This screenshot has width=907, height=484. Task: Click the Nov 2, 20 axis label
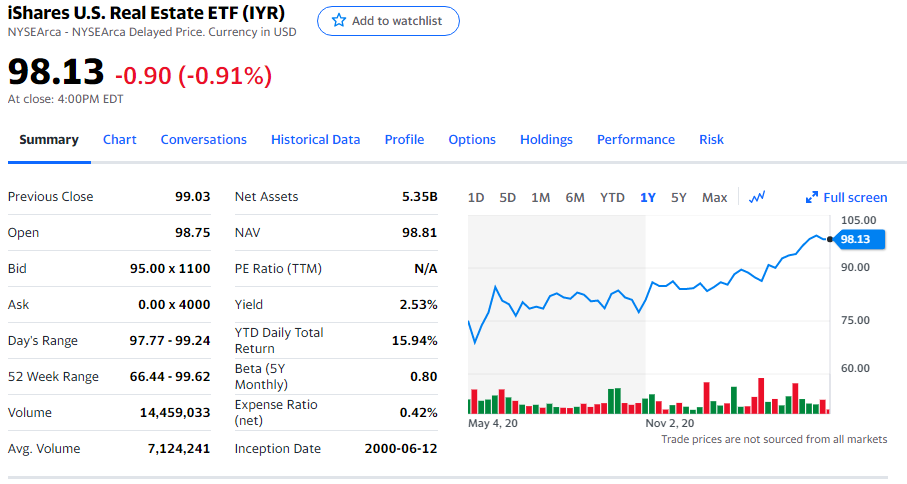click(x=670, y=423)
